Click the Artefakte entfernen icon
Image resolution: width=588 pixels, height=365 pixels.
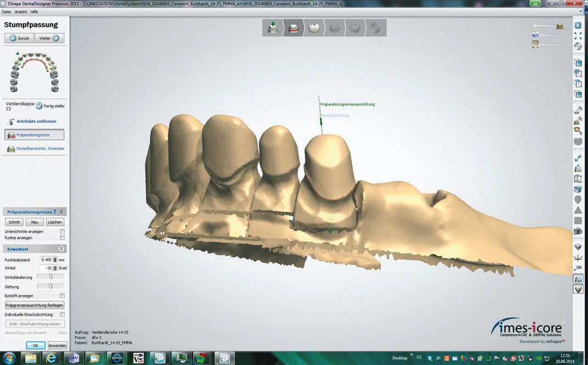pyautogui.click(x=11, y=121)
